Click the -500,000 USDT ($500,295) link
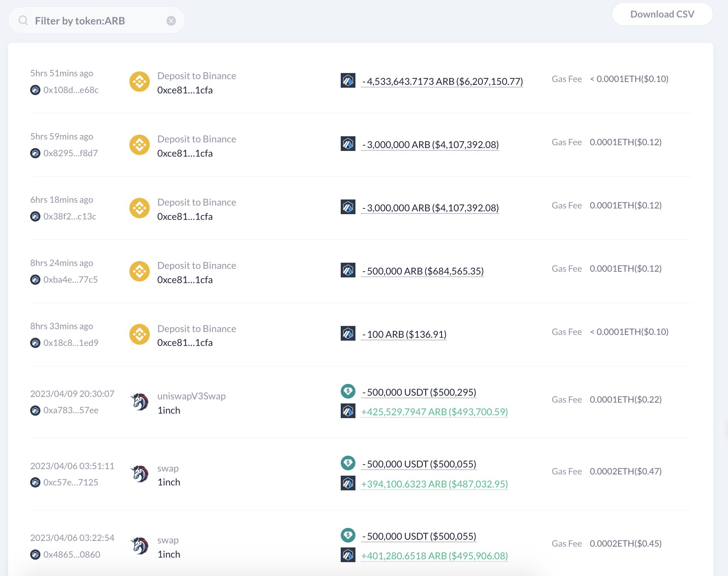The width and height of the screenshot is (728, 576). tap(419, 392)
